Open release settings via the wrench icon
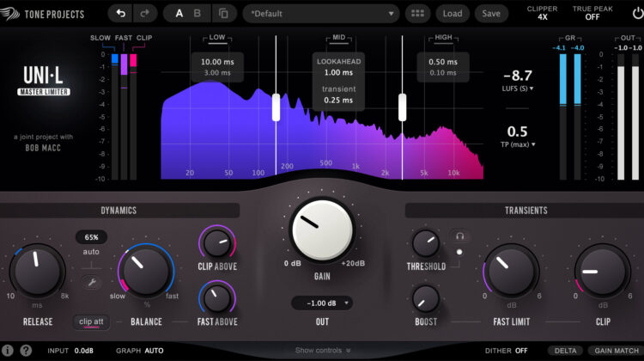644x361 pixels. (92, 283)
